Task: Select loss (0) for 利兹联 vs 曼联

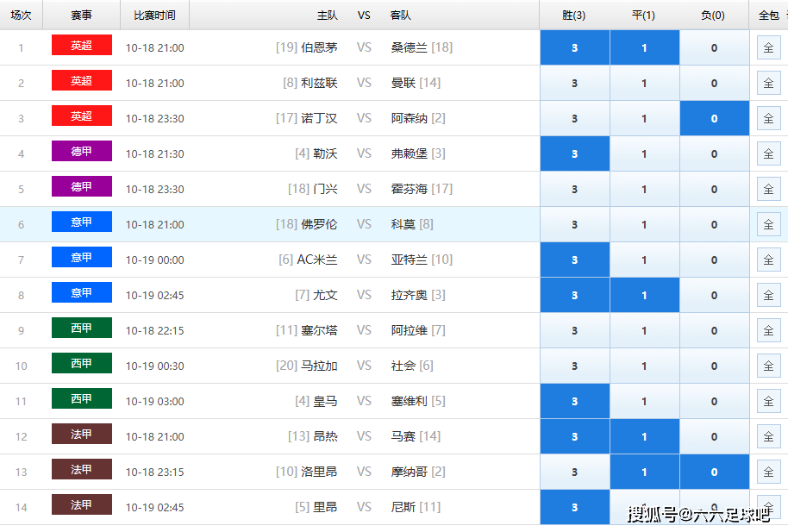Action: click(715, 83)
